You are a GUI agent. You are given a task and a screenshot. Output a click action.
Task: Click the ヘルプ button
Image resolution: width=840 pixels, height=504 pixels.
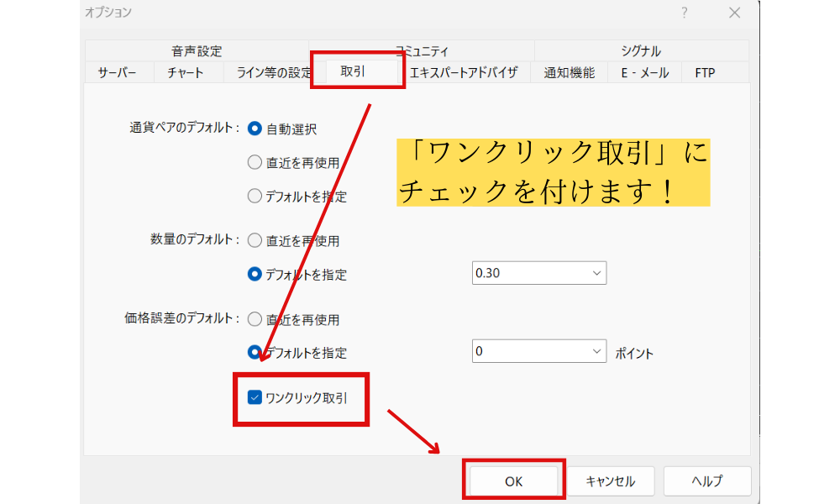pyautogui.click(x=706, y=481)
